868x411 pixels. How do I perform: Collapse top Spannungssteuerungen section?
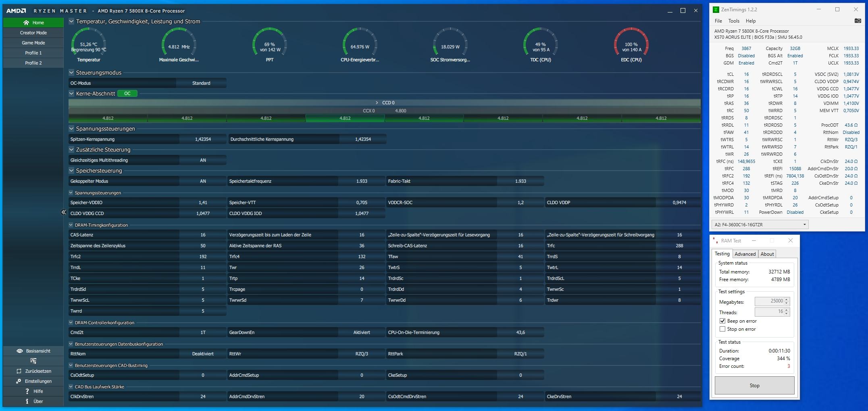(x=71, y=129)
